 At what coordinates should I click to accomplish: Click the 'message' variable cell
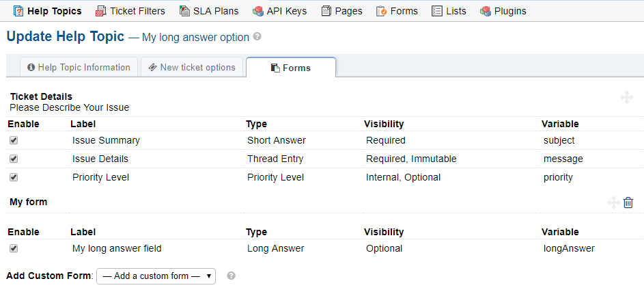[563, 159]
